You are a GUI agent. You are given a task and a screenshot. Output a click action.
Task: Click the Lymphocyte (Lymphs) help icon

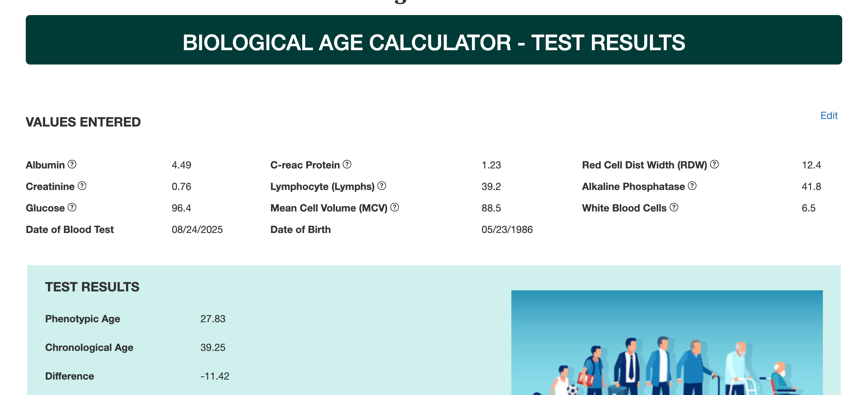click(x=382, y=186)
